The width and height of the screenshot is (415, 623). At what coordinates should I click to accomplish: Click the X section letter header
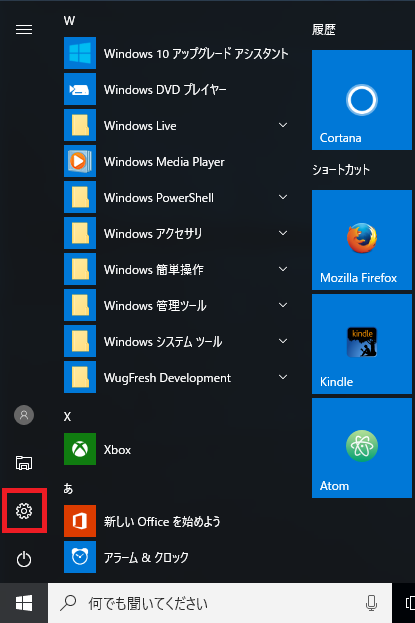pos(67,416)
